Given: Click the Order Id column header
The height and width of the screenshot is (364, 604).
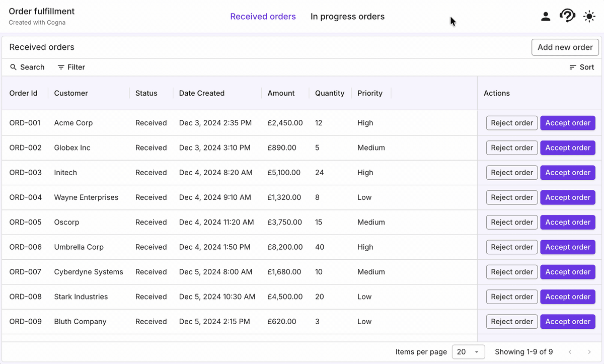Looking at the screenshot, I should point(24,93).
